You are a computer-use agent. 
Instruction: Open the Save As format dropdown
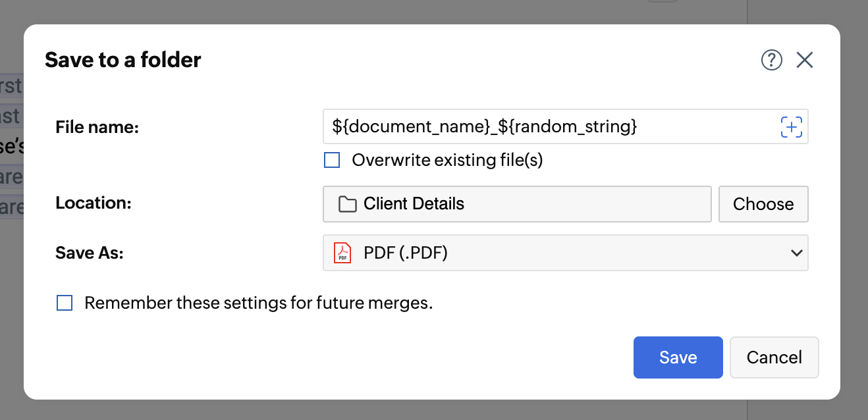tap(565, 253)
